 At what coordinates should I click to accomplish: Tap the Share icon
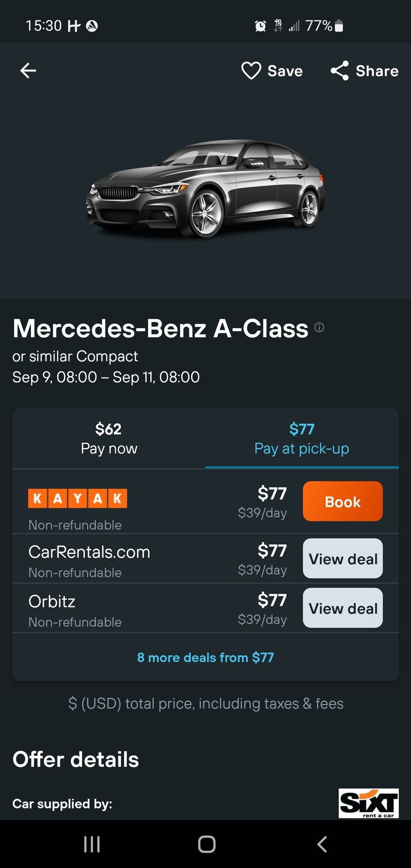click(340, 70)
